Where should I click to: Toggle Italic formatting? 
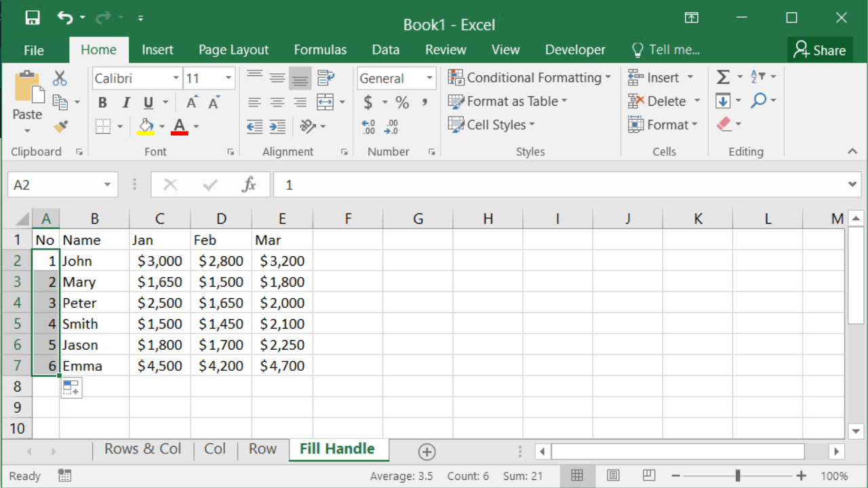click(125, 103)
